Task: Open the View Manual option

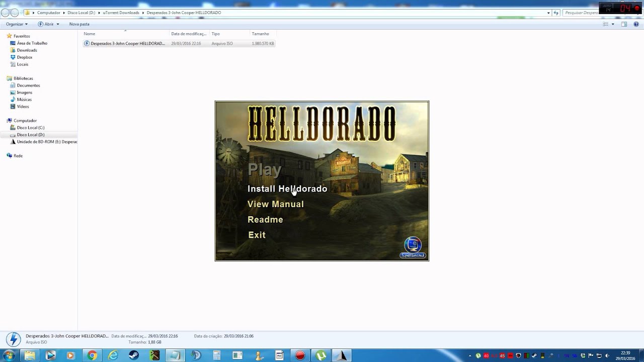Action: [275, 204]
